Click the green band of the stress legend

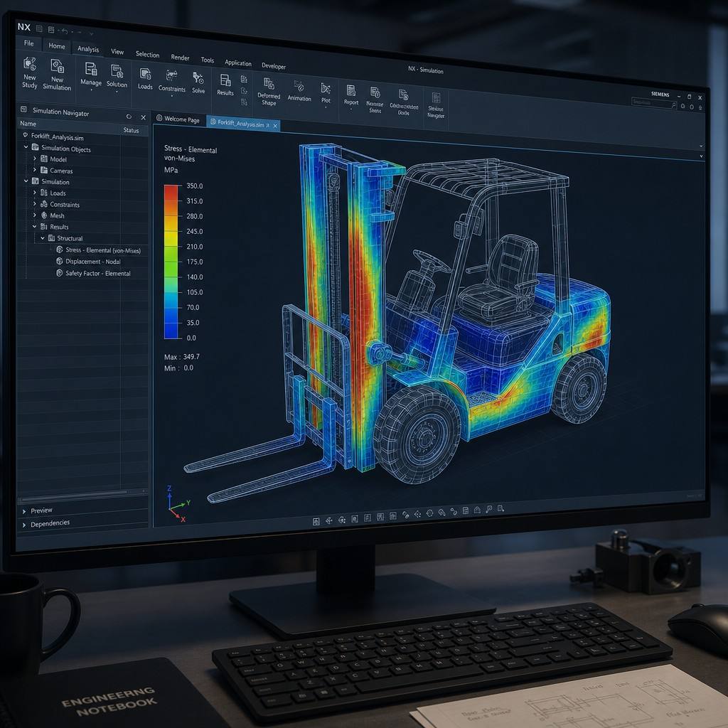[171, 263]
